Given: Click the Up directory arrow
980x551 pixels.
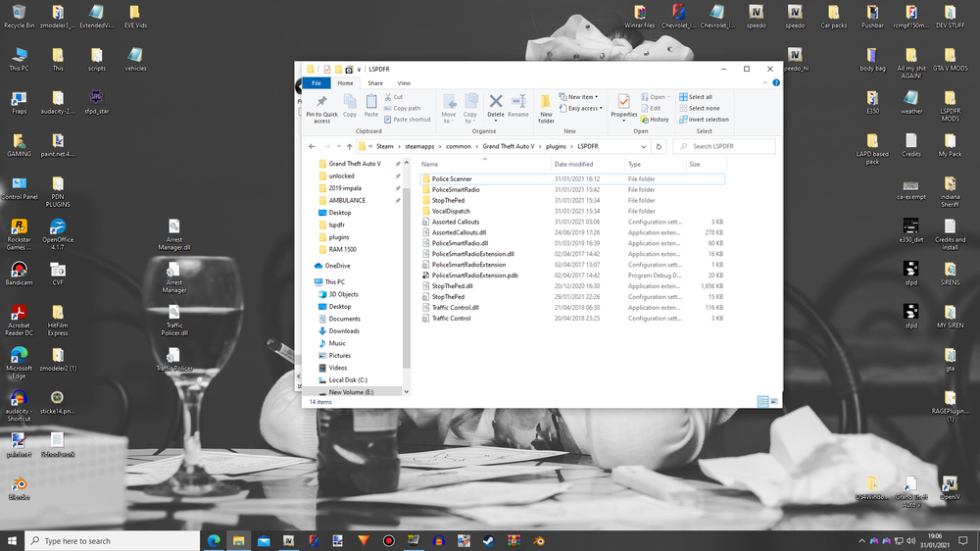Looking at the screenshot, I should click(349, 146).
